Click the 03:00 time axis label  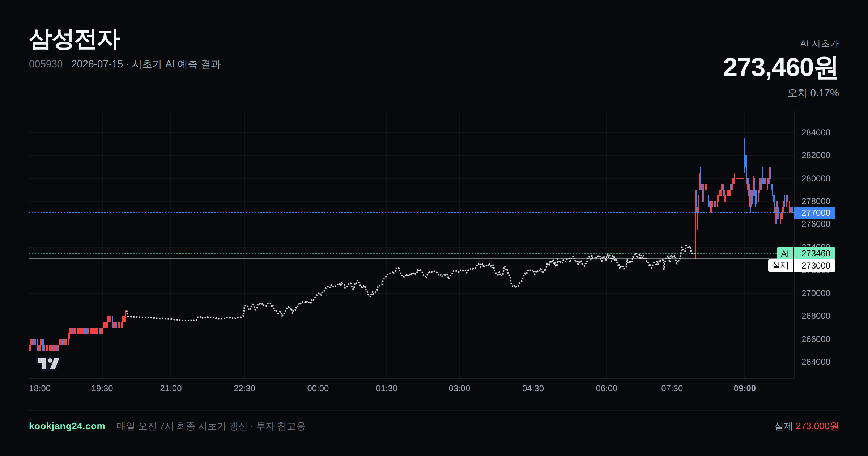click(x=460, y=388)
